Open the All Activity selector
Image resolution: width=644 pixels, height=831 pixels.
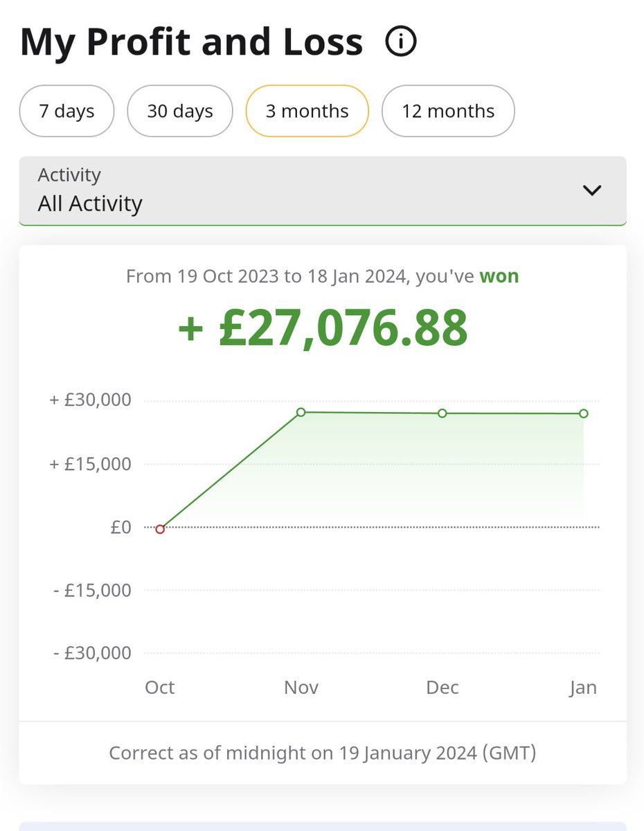tap(323, 190)
